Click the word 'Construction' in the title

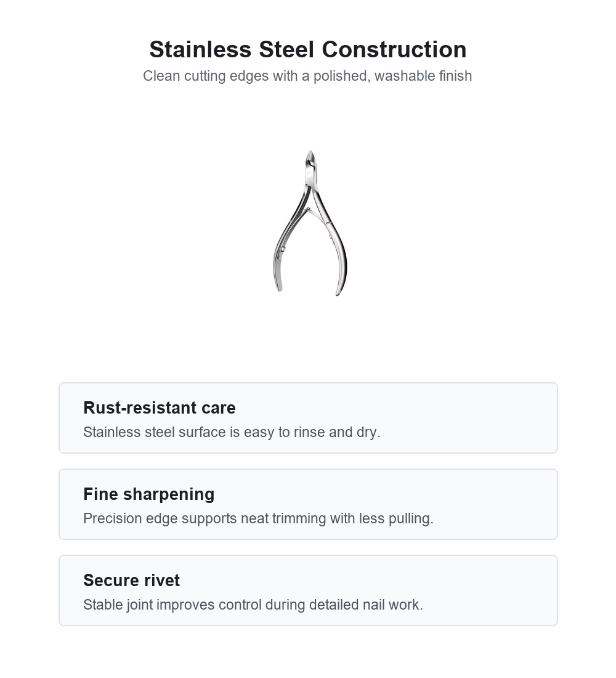click(x=394, y=49)
